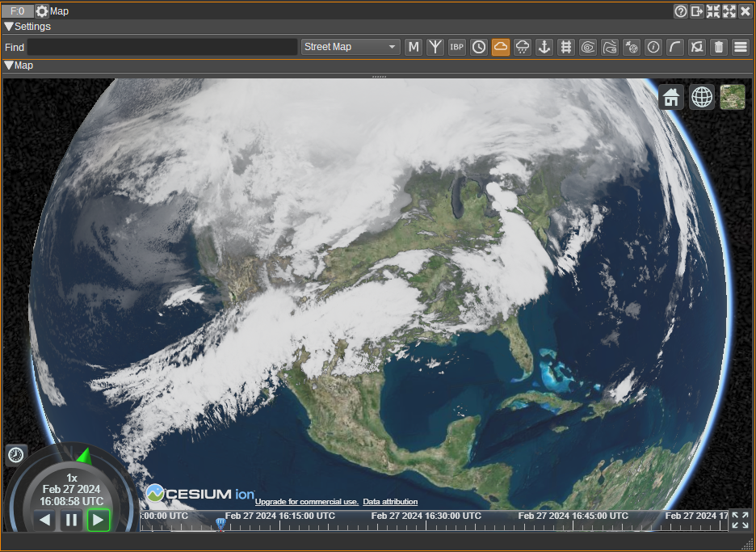Click the anchor sea marks icon

(x=544, y=47)
